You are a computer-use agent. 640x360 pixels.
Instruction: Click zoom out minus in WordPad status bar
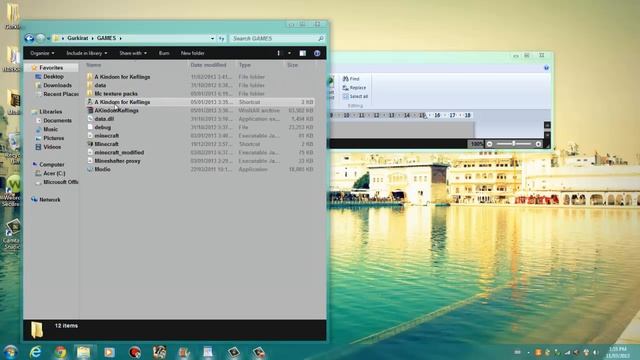coord(489,144)
